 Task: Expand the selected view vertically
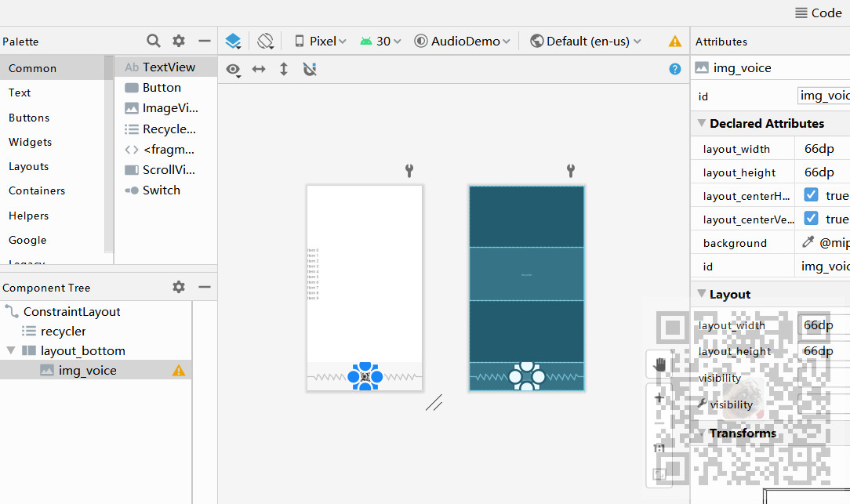click(284, 69)
